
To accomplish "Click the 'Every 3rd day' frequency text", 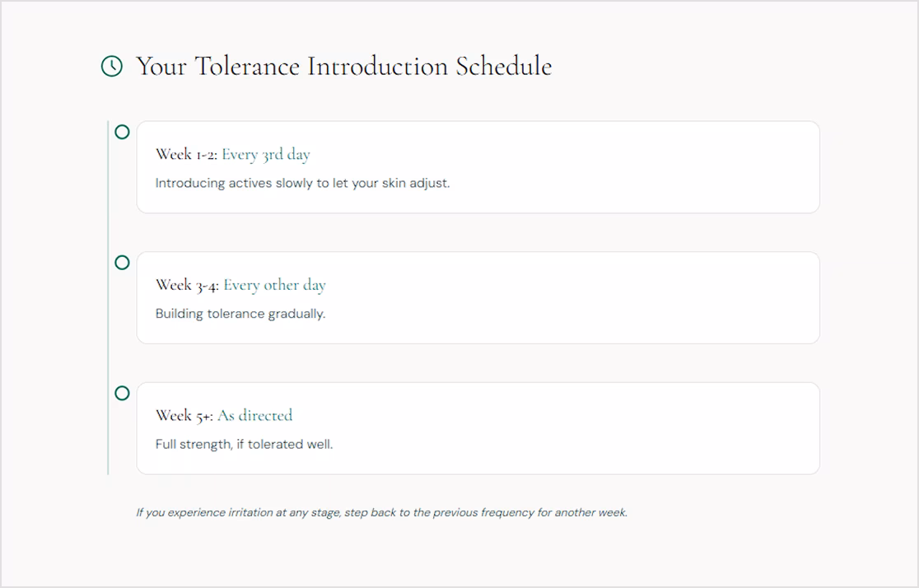I will click(x=265, y=155).
